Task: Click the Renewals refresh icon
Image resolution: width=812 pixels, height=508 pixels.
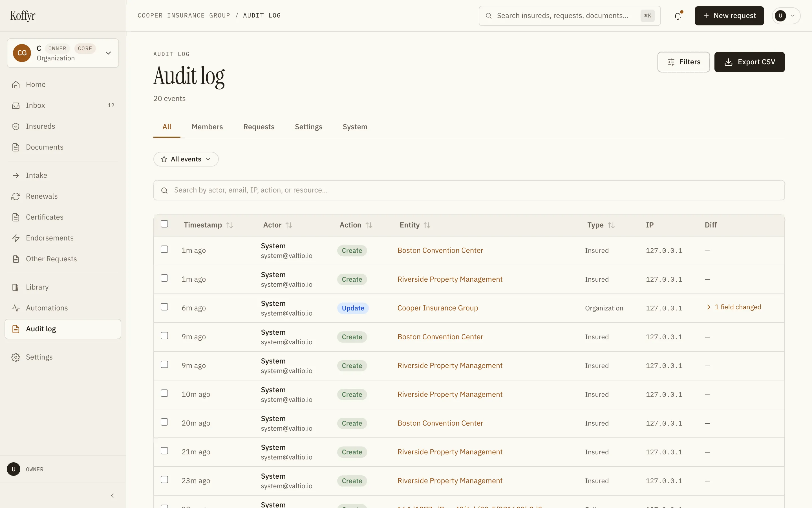Action: (x=16, y=196)
